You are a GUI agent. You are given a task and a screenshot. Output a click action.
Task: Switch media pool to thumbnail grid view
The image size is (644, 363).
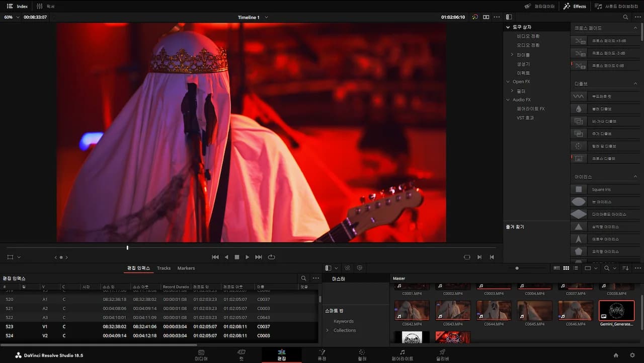click(566, 268)
